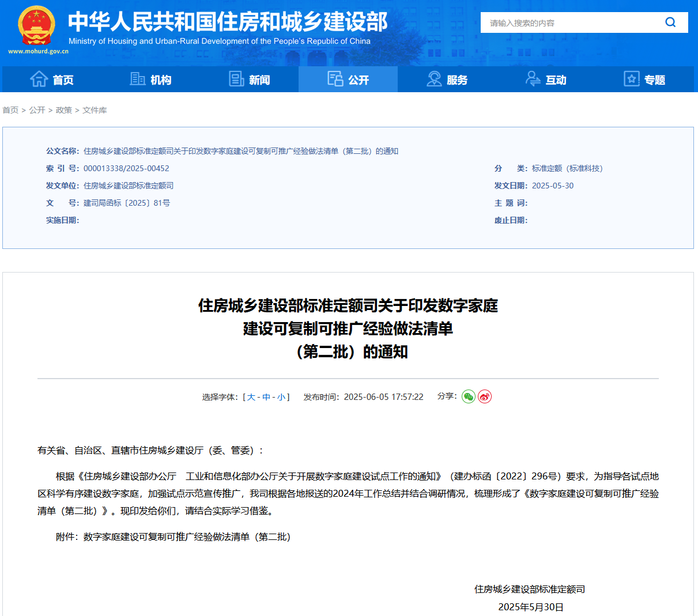Click the search magnifier icon
Viewport: 698px width, 616px height.
(670, 22)
